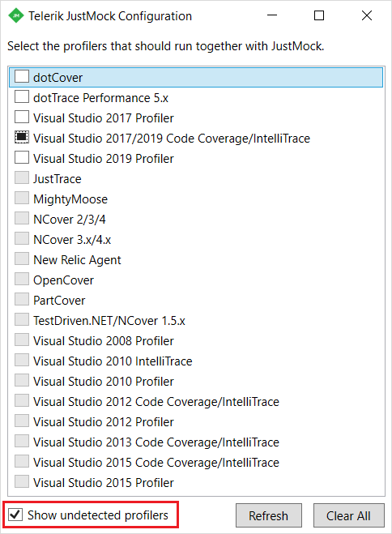This screenshot has width=392, height=534.
Task: Check the Visual Studio 2019 Profiler checkbox
Action: coord(22,157)
